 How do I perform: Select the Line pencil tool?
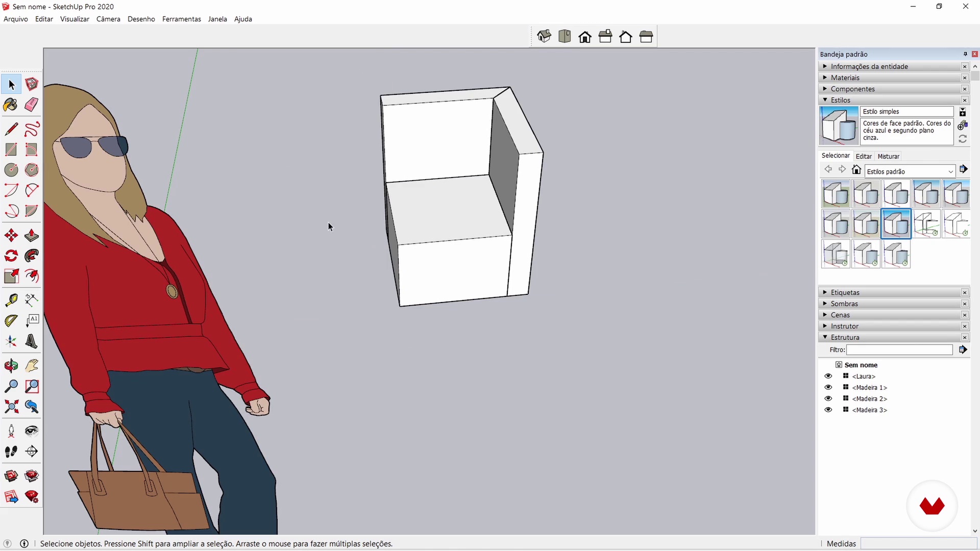click(11, 129)
